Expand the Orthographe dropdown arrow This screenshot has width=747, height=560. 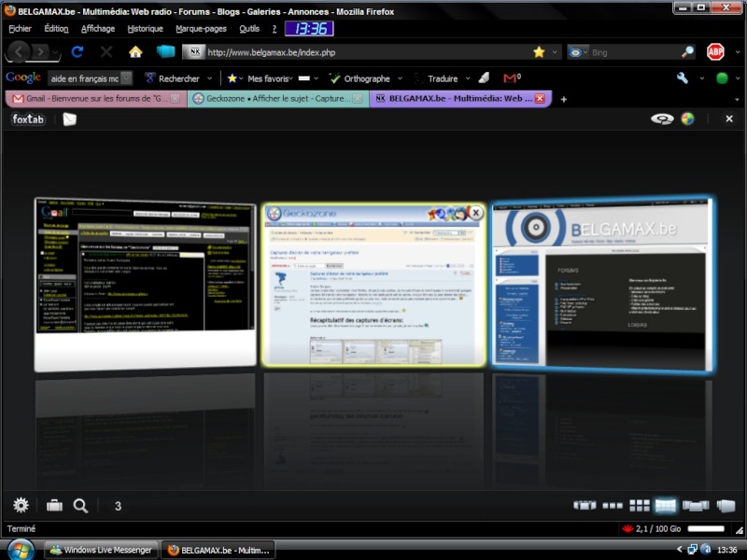(x=400, y=78)
